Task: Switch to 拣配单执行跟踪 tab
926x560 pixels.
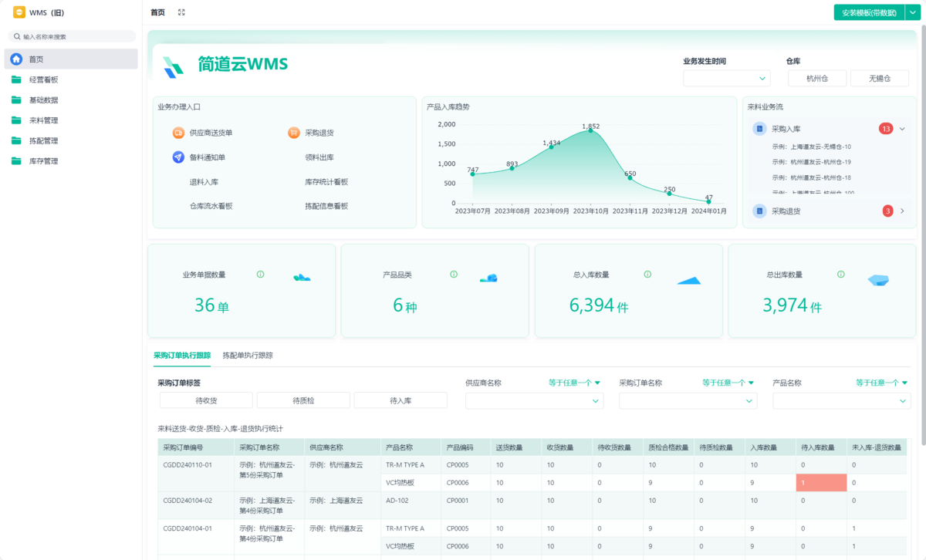Action: [x=248, y=356]
